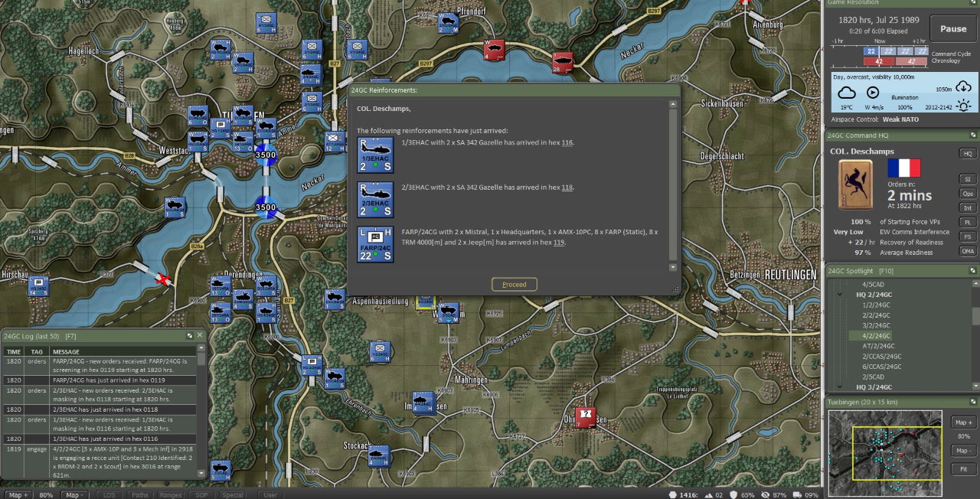Open the Int panel button
This screenshot has width=980, height=499.
968,207
